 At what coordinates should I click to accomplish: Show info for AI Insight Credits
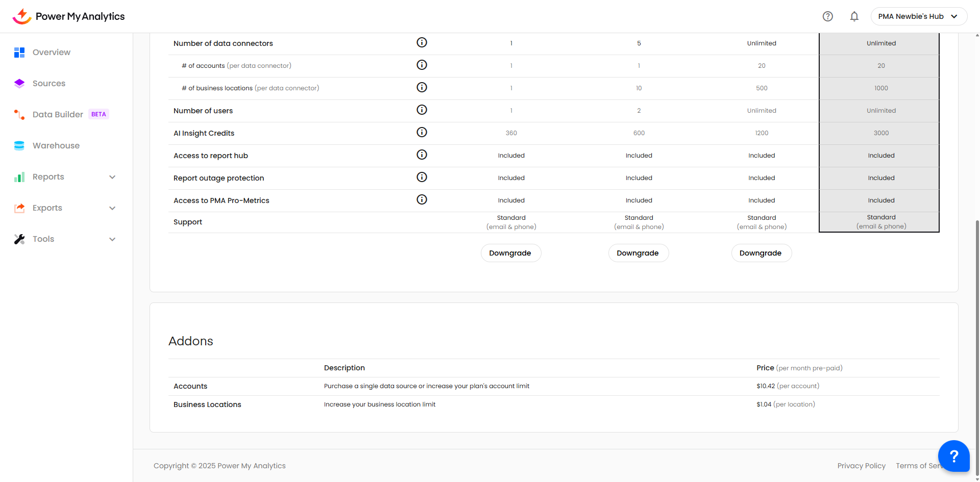(x=422, y=133)
